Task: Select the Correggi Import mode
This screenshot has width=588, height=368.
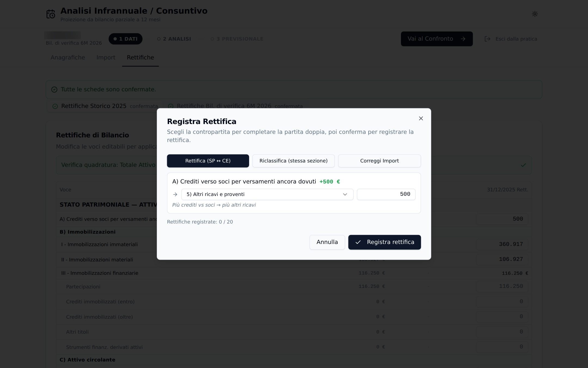Action: pyautogui.click(x=379, y=161)
